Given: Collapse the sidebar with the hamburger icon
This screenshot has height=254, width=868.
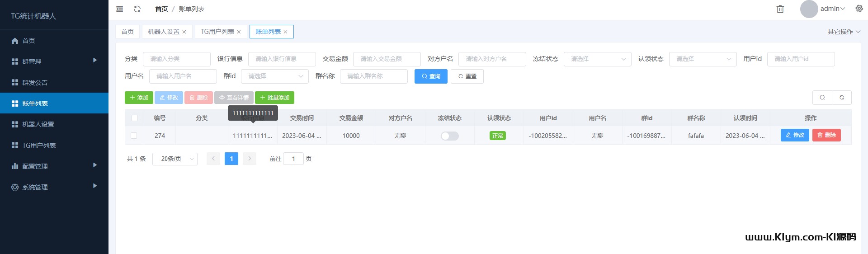Looking at the screenshot, I should [x=120, y=9].
